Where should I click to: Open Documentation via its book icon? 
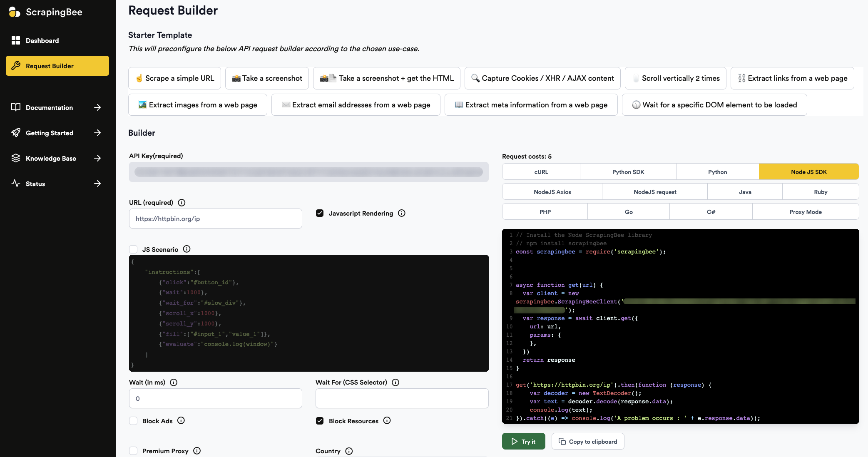[x=16, y=107]
